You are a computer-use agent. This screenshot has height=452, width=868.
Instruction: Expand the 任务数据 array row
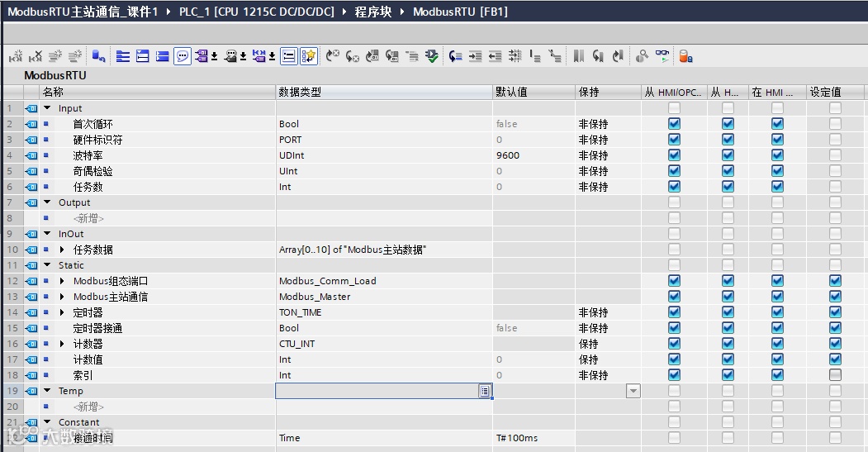click(x=62, y=250)
